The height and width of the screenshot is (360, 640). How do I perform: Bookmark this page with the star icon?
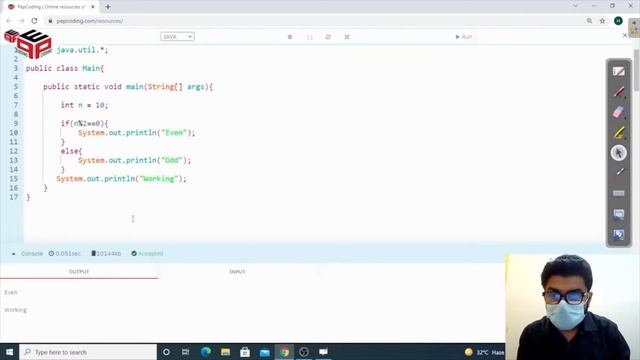[602, 21]
